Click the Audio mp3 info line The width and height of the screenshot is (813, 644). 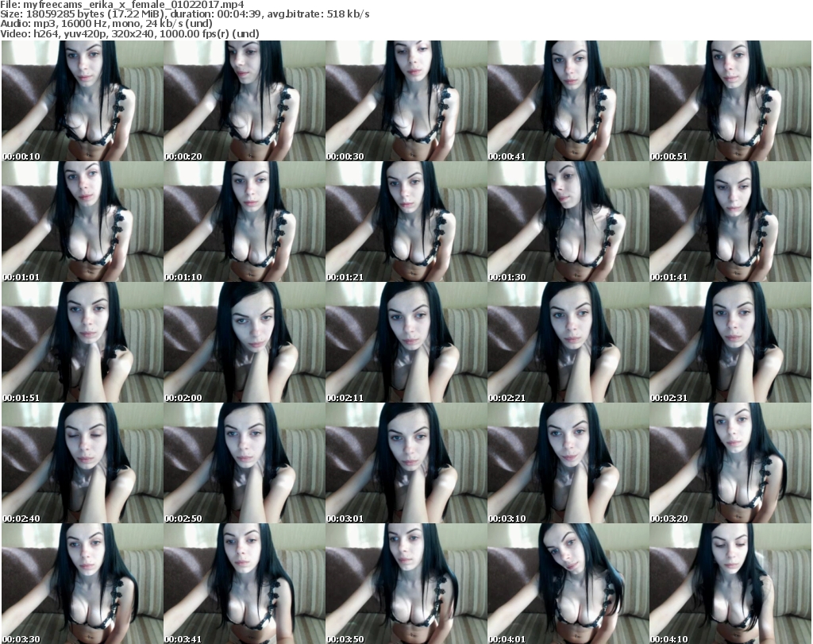106,24
